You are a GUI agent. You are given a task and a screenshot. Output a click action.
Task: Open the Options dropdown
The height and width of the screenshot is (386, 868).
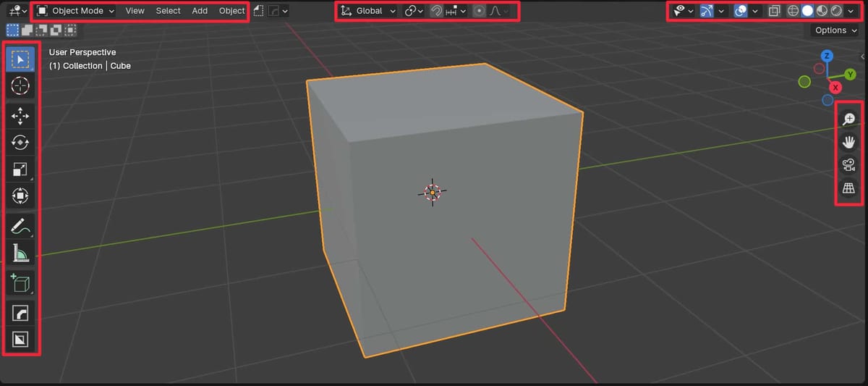point(835,30)
